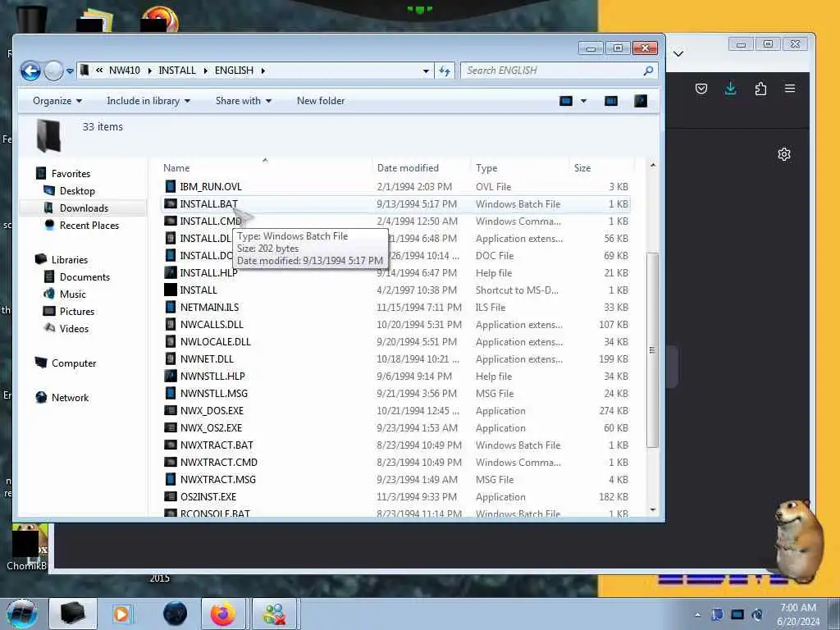Expand the arrow after NW410 breadcrumb
This screenshot has width=840, height=630.
(149, 71)
